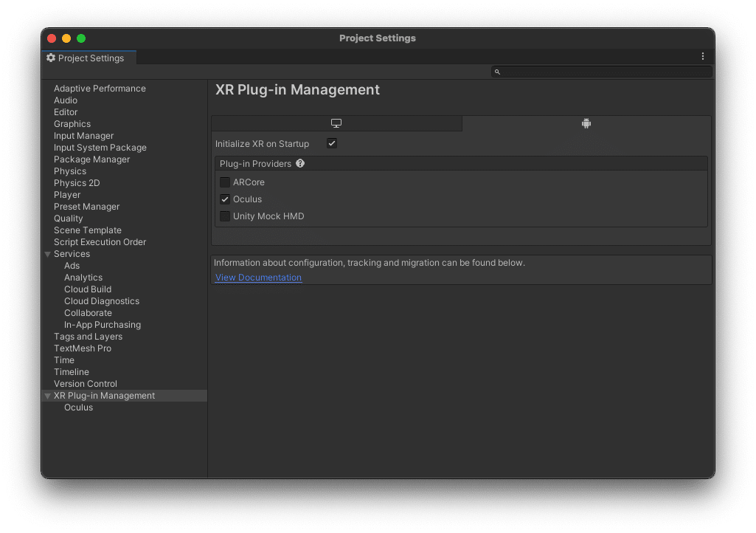The image size is (756, 533).
Task: Collapse the XR Plug-in Management section
Action: click(x=48, y=396)
